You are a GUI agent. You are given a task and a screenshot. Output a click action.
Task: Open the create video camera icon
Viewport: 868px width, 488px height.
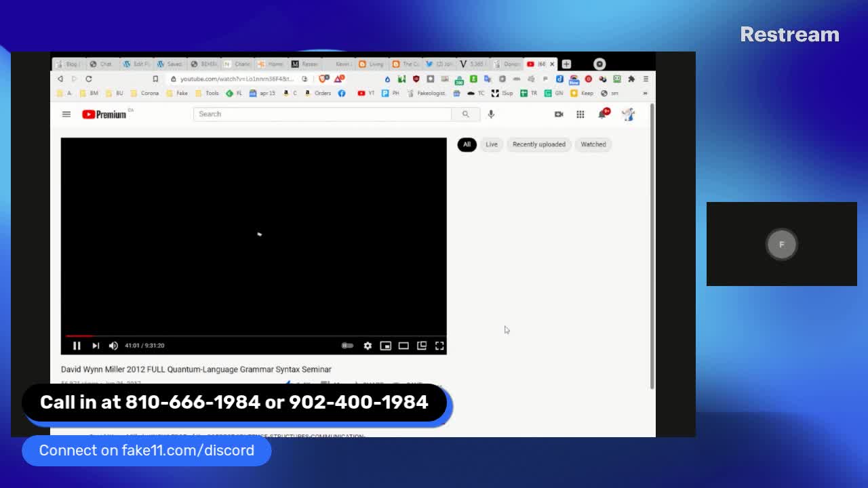559,114
